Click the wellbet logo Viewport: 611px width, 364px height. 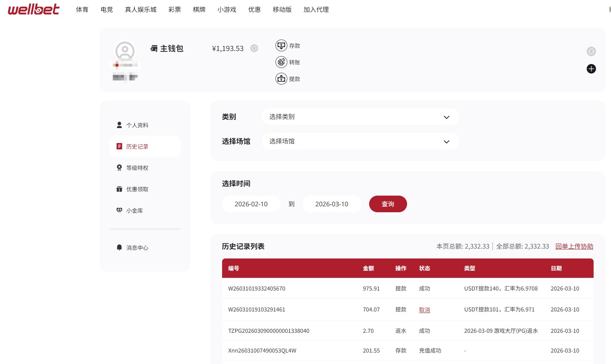[x=33, y=9]
